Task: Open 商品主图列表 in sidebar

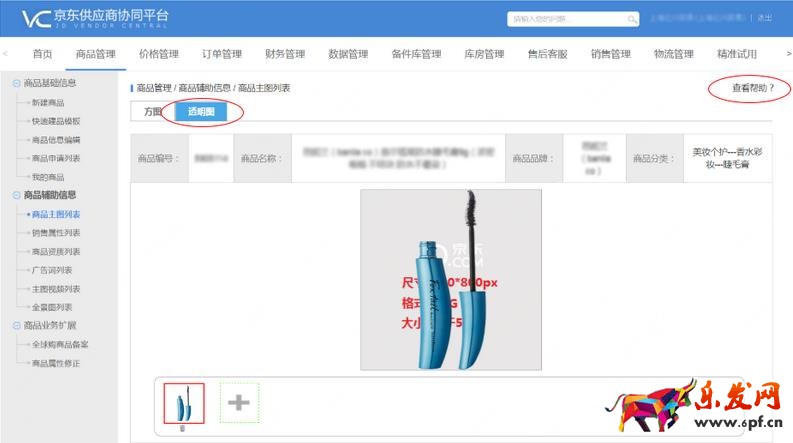Action: [x=56, y=214]
